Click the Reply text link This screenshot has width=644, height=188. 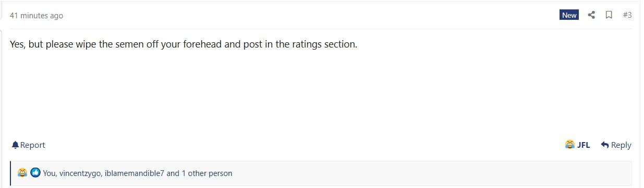tap(621, 145)
